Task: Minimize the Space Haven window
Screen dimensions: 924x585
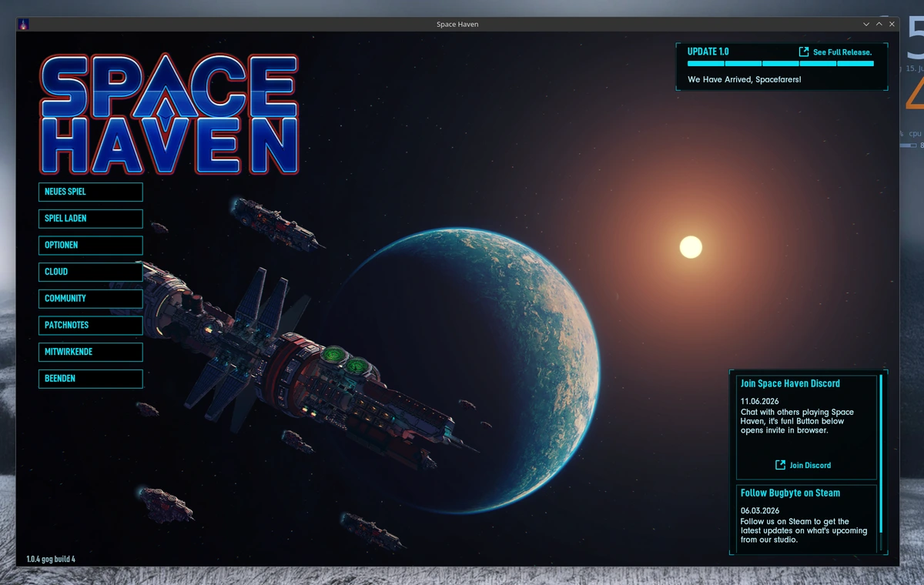Action: pos(866,25)
